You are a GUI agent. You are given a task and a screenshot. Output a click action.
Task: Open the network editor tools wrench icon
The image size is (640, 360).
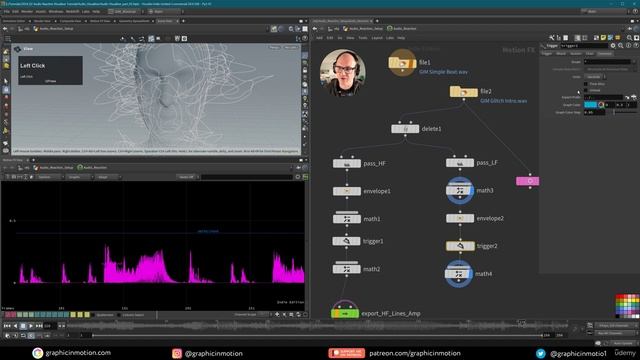(552, 38)
